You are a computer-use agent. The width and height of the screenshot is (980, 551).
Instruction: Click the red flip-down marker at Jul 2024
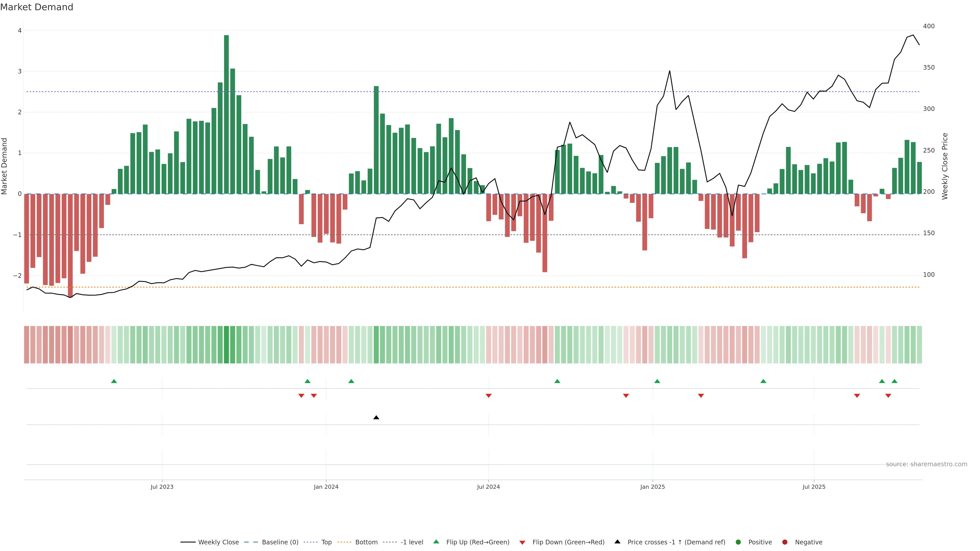coord(488,396)
